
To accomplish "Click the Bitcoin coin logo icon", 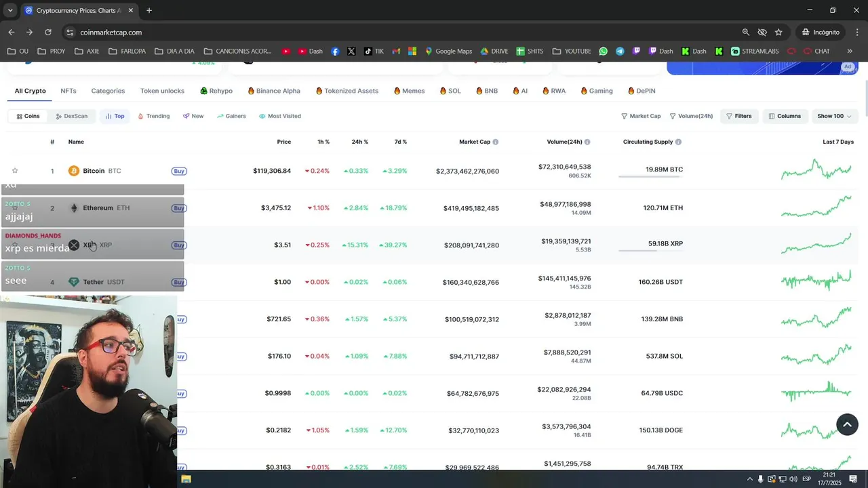I will coord(74,171).
